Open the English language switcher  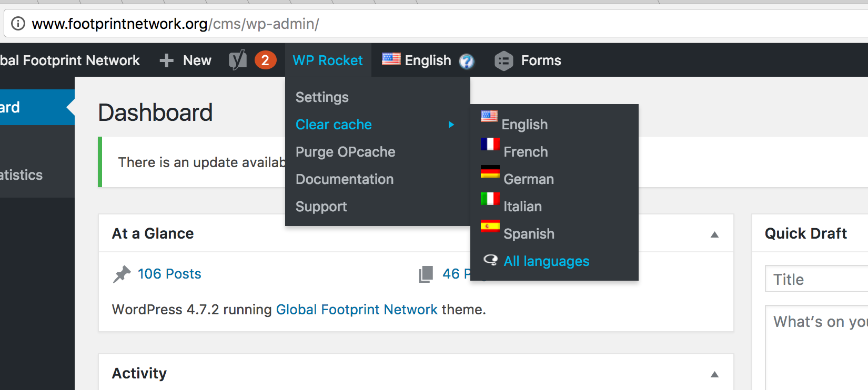point(428,60)
